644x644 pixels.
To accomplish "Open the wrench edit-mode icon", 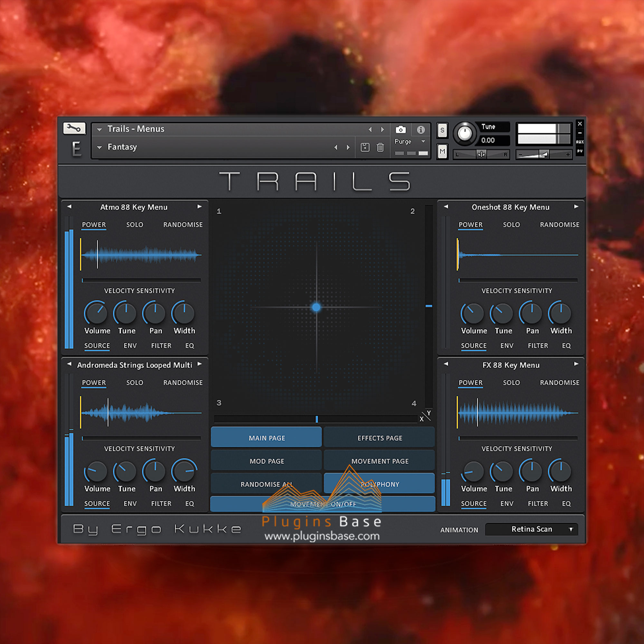I will (74, 128).
